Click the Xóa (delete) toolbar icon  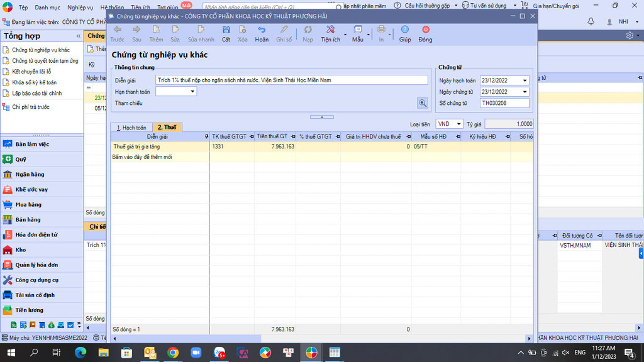[243, 30]
